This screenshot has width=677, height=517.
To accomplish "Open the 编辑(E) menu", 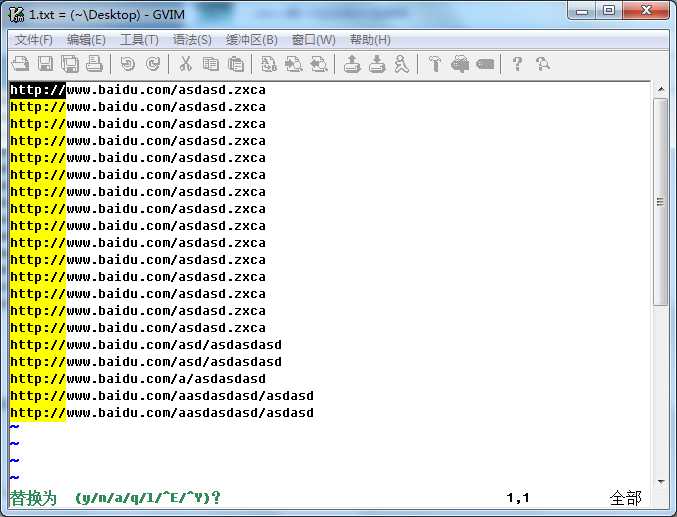I will pos(86,40).
